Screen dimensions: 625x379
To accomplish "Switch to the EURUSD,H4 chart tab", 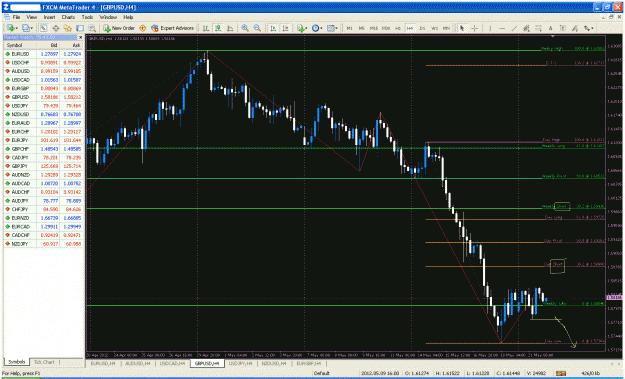I will (x=103, y=363).
